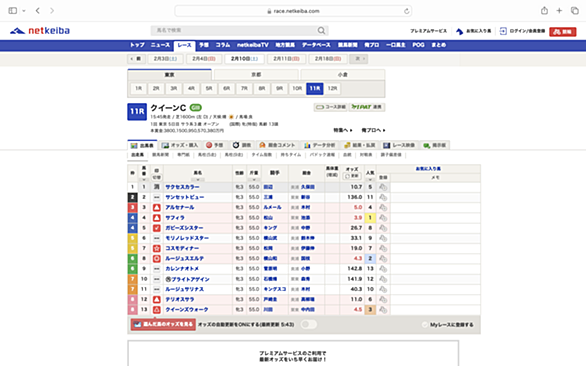The width and height of the screenshot is (586, 366).
Task: Set mark for horse 9 カレンナオトメ
Action: tap(157, 269)
